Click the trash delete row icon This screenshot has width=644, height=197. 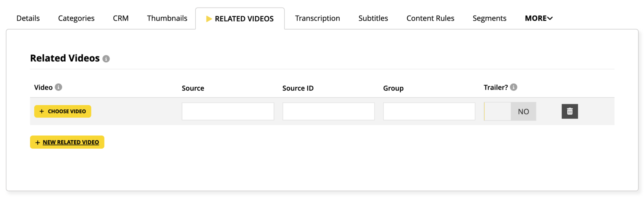tap(569, 111)
